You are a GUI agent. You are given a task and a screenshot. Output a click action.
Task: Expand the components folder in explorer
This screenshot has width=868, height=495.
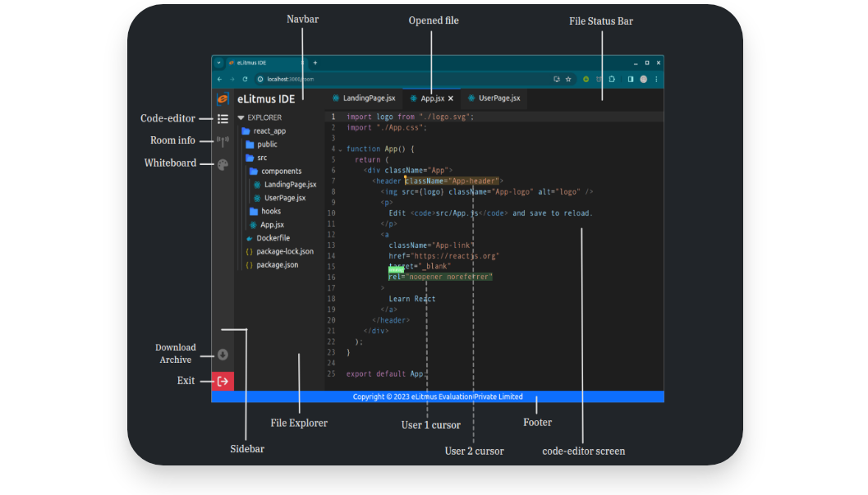pos(281,172)
